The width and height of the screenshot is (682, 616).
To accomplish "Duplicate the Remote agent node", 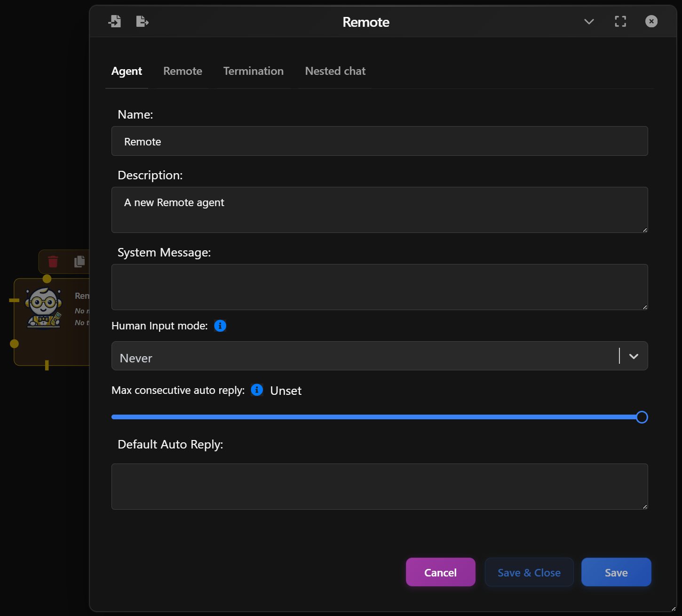I will [79, 262].
